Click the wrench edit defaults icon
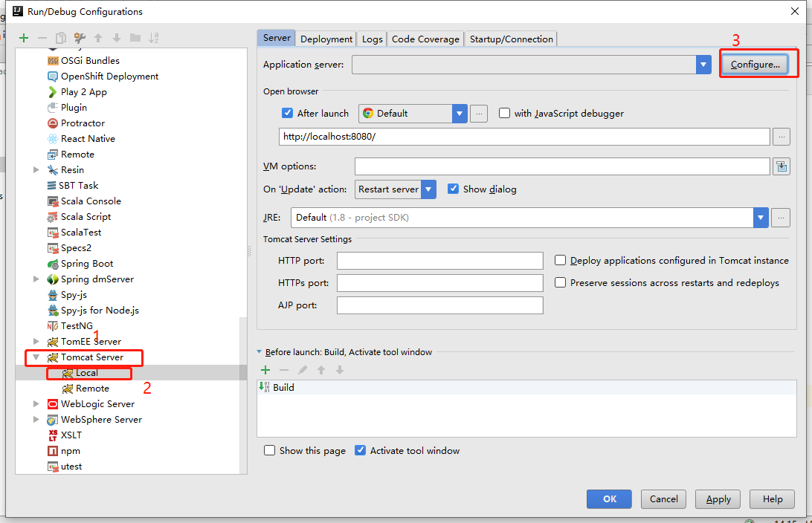812x523 pixels. [x=80, y=38]
